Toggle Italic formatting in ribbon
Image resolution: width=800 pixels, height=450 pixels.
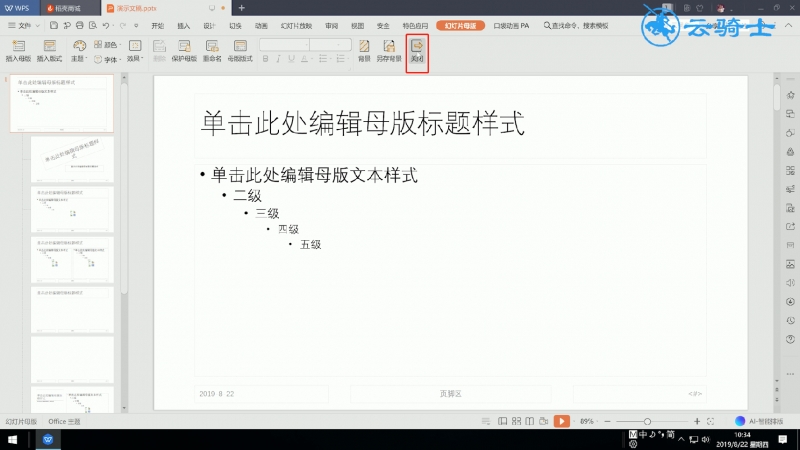tap(278, 59)
